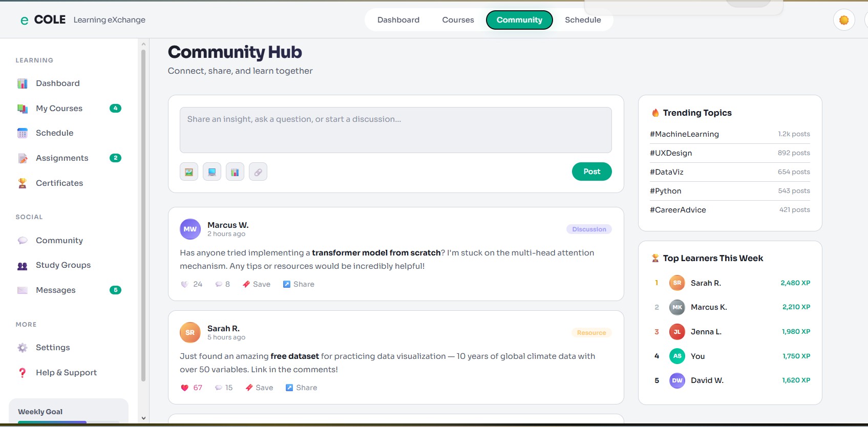Share Marcus W.'s transformer post
The height and width of the screenshot is (427, 868).
(299, 284)
